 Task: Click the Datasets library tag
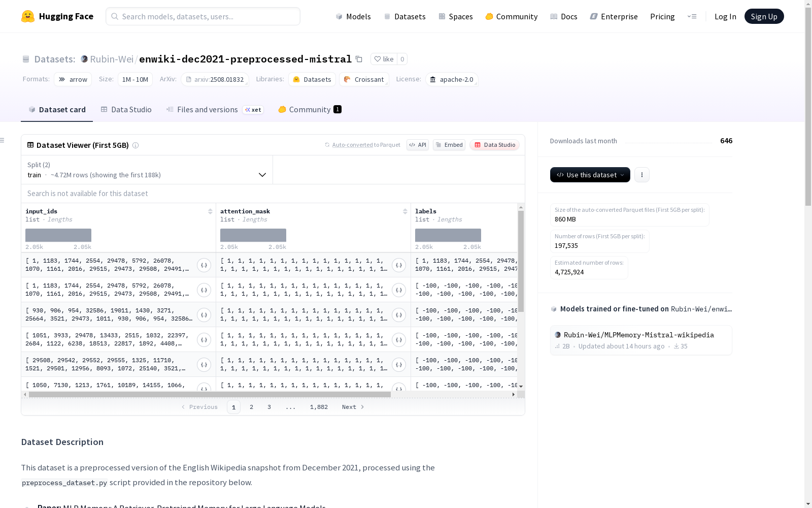312,79
